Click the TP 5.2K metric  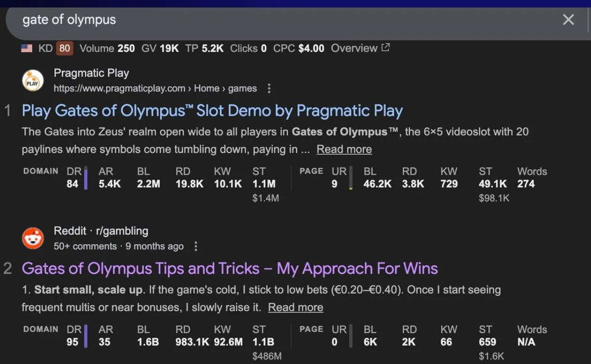pyautogui.click(x=205, y=48)
